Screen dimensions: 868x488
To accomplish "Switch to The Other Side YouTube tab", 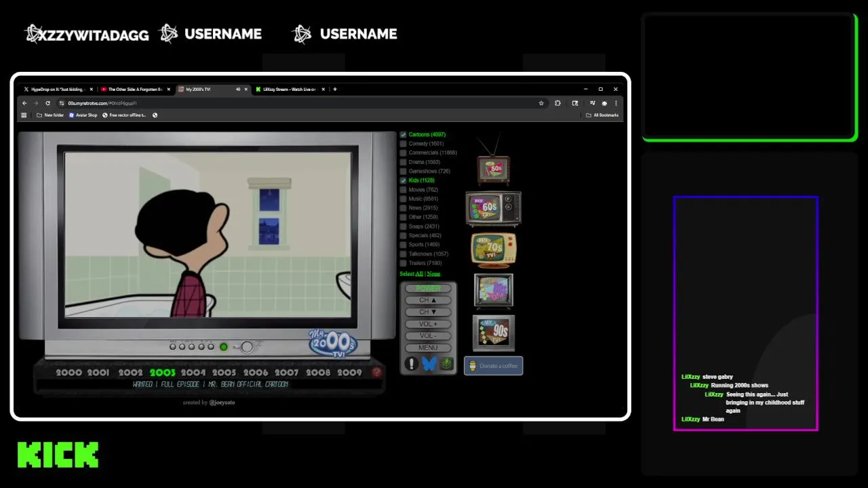I will point(136,89).
